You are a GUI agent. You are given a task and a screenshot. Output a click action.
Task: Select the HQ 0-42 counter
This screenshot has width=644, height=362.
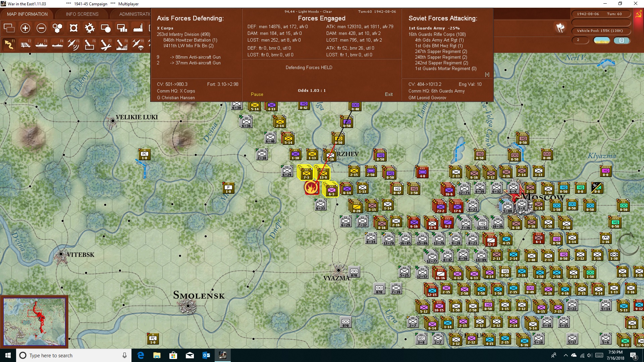pyautogui.click(x=304, y=106)
